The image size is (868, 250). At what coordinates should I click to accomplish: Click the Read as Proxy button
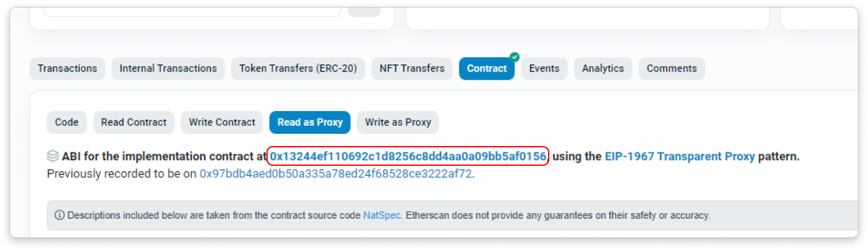click(x=310, y=122)
